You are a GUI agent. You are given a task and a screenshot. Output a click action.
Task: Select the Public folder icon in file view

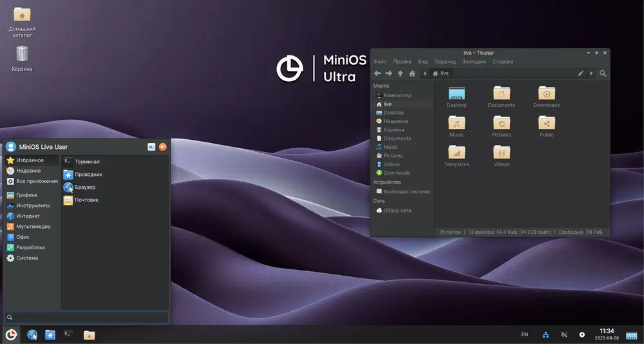click(x=547, y=123)
